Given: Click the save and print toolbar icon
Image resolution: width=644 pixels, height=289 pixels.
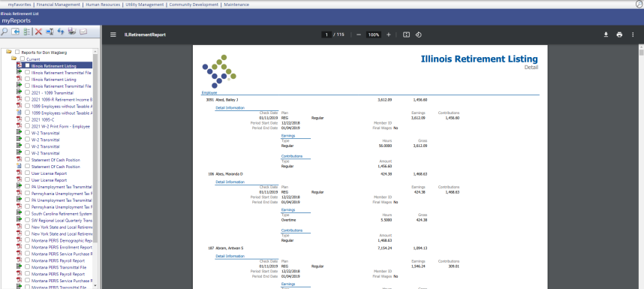Looking at the screenshot, I should click(x=72, y=32).
